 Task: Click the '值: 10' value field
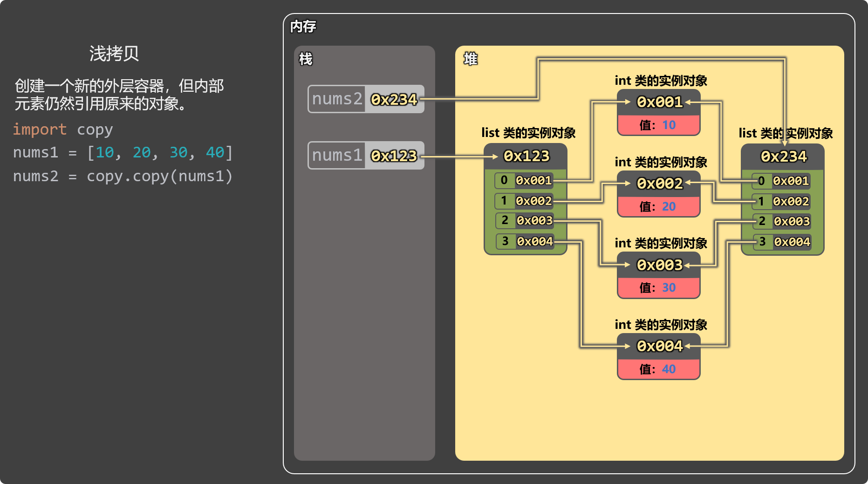(x=659, y=125)
